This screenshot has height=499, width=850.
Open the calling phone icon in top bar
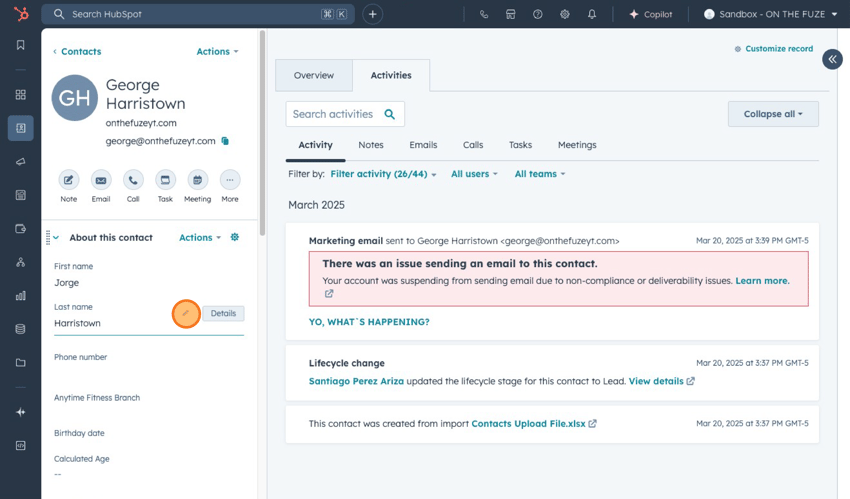[484, 15]
